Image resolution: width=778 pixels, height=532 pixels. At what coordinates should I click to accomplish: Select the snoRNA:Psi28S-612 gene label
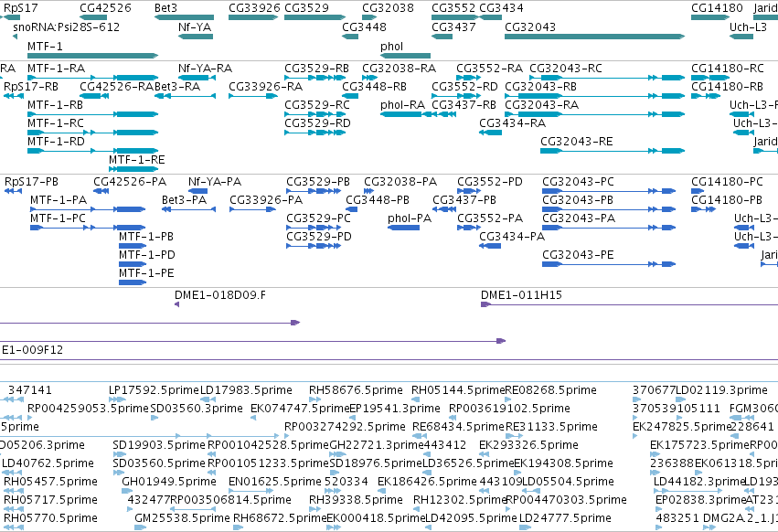tap(66, 27)
